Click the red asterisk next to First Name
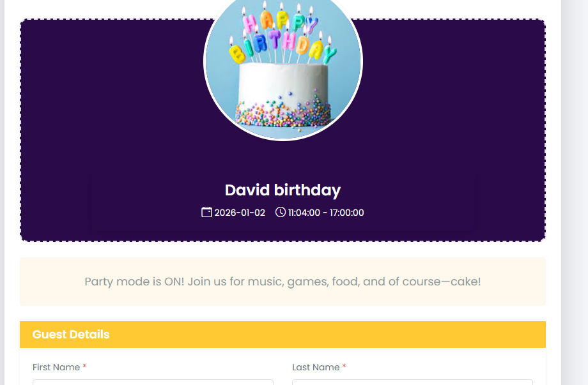Image resolution: width=588 pixels, height=385 pixels. pyautogui.click(x=84, y=367)
